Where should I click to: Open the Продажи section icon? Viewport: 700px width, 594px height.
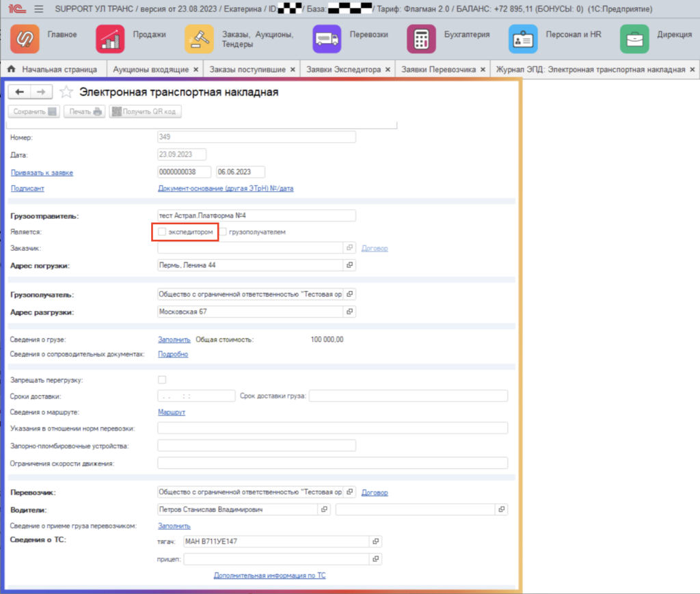(x=110, y=39)
